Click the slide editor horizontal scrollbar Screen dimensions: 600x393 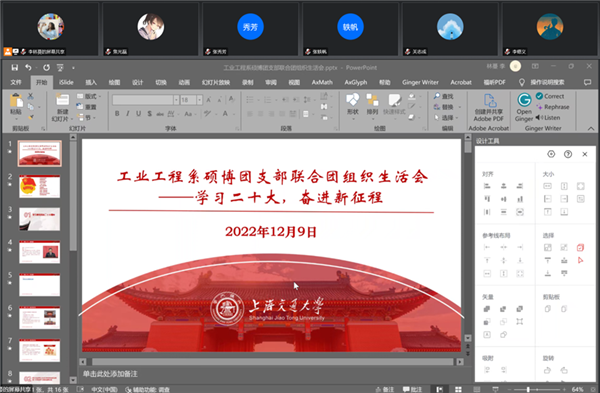272,362
